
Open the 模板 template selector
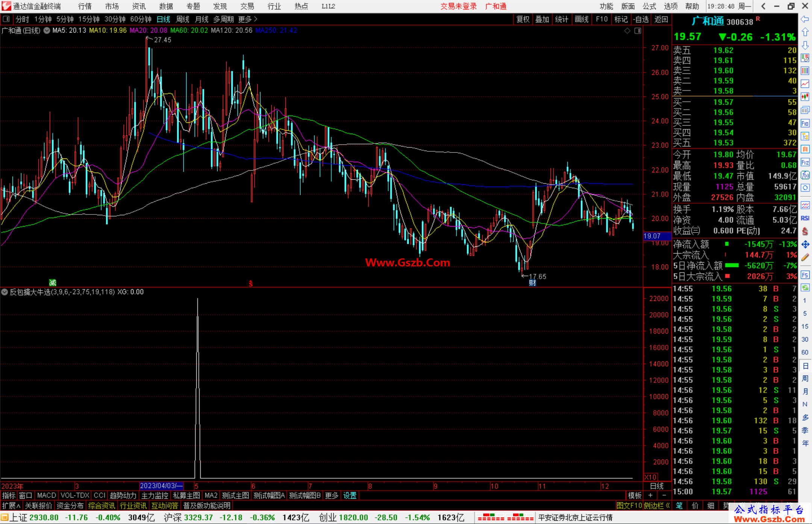point(635,495)
